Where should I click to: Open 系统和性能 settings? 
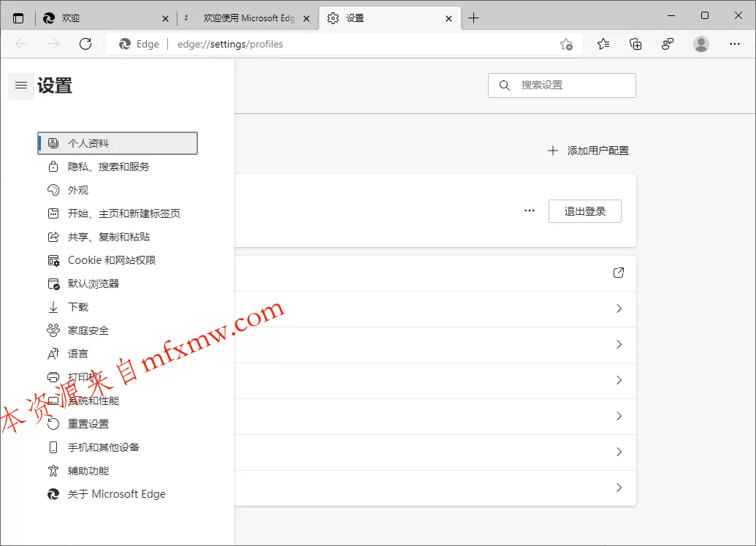point(118,401)
